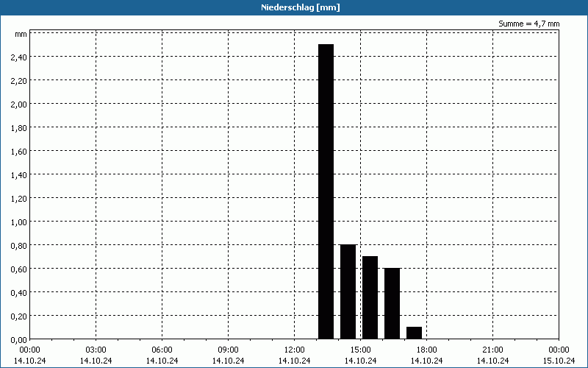Image resolution: width=588 pixels, height=368 pixels.
Task: Click the Summe = 4,7 mm label
Action: (528, 24)
